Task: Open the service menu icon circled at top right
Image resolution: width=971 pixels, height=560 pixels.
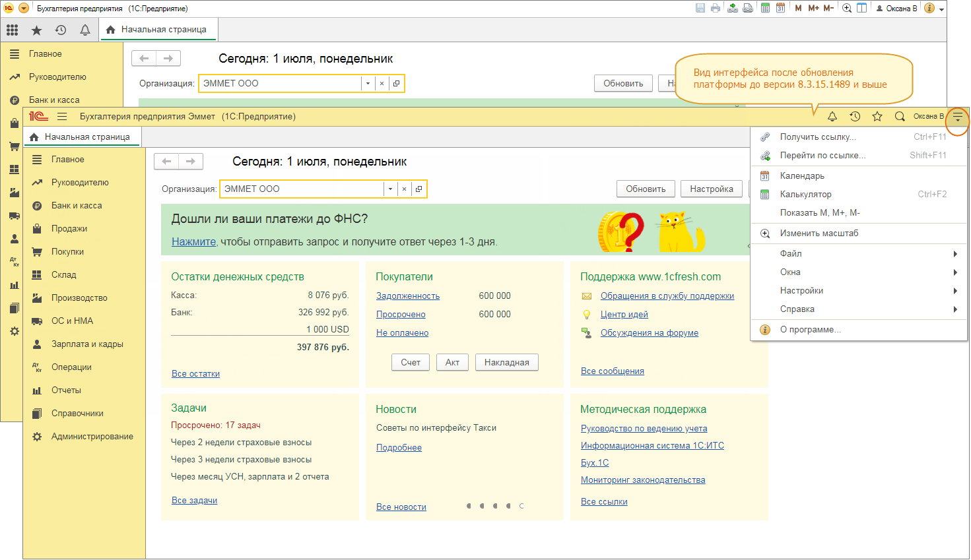Action: 957,118
